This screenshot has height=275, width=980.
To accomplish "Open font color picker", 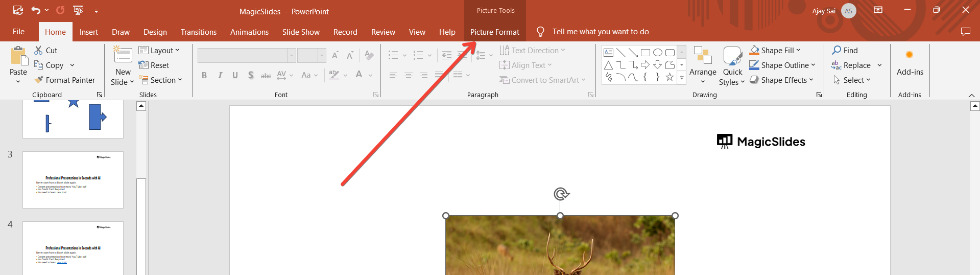I will point(370,75).
